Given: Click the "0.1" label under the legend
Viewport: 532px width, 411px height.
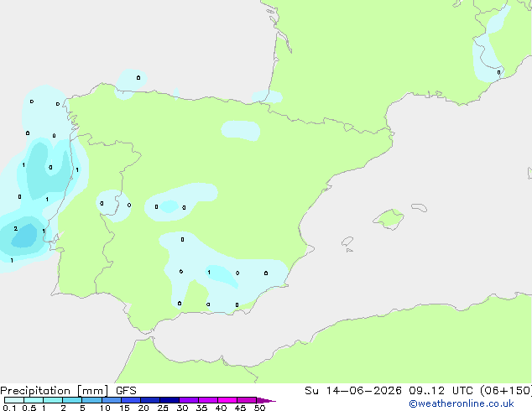Looking at the screenshot, I should (9, 408).
